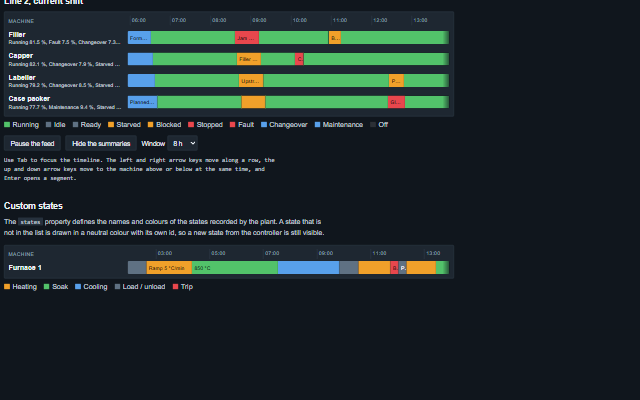The width and height of the screenshot is (640, 400).
Task: Click the 10:00 tick on Line 2 axis
Action: point(300,20)
